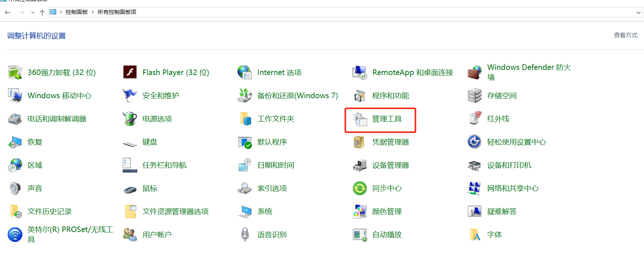Open 安全和维护 flag icon
The height and width of the screenshot is (278, 644).
(x=130, y=96)
